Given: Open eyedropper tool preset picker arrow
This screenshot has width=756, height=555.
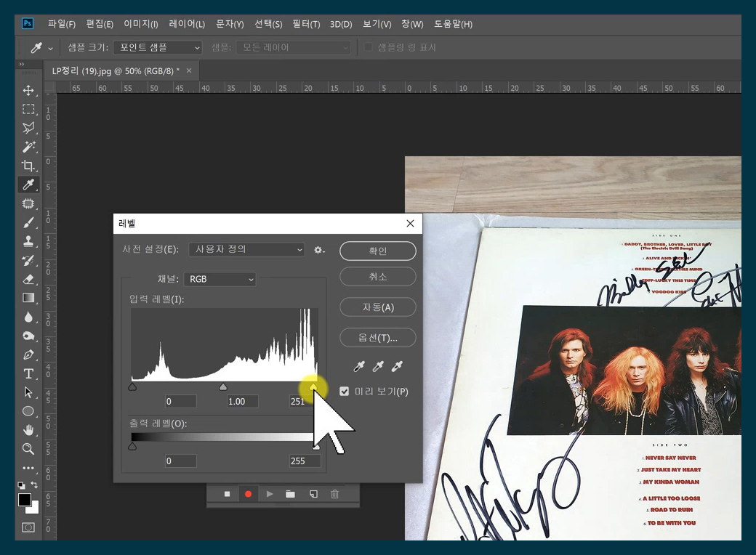Looking at the screenshot, I should tap(51, 48).
